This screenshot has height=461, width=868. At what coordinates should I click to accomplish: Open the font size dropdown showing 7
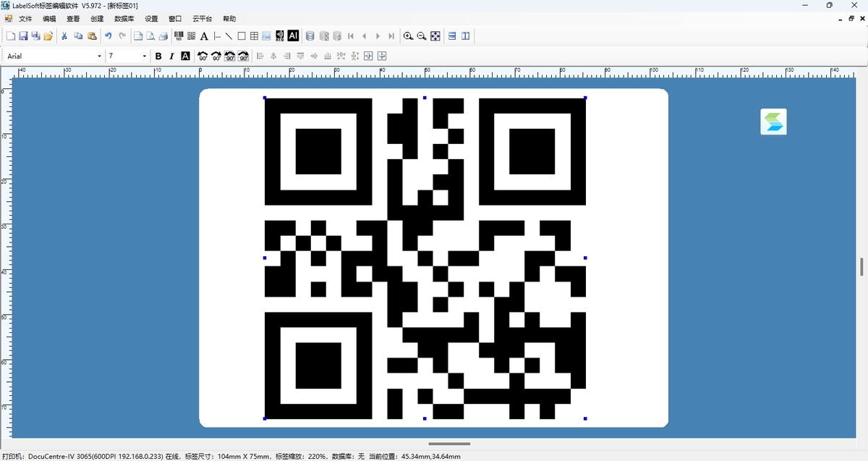pyautogui.click(x=144, y=56)
